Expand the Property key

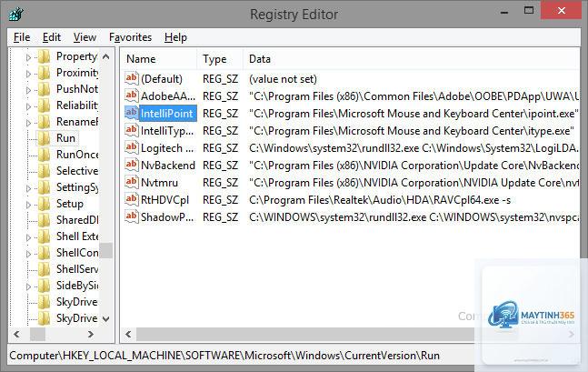click(x=28, y=57)
